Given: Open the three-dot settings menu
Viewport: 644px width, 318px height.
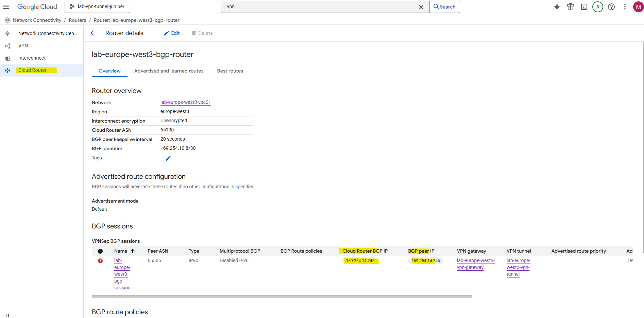Looking at the screenshot, I should (625, 7).
